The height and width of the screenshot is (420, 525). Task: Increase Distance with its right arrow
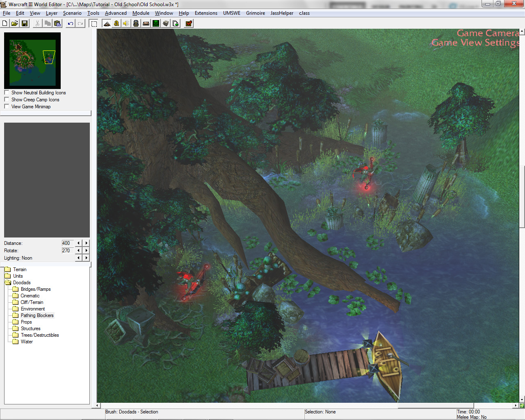coord(86,243)
